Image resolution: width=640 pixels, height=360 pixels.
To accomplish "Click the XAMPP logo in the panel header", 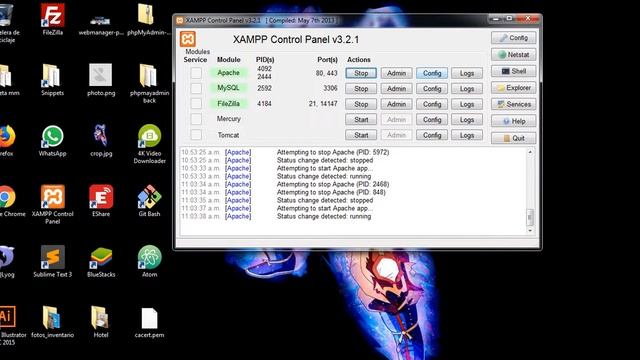I will coord(188,39).
